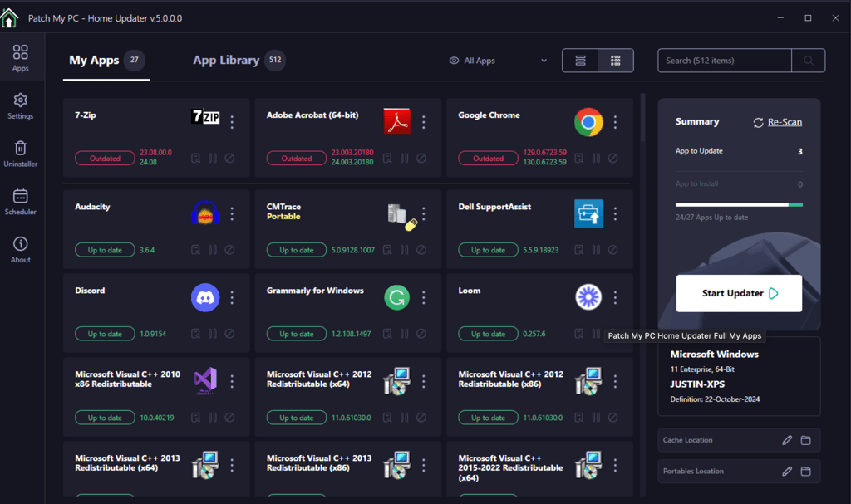
Task: Click the Microsoft Visual C++ 2013 (x86) card title
Action: (319, 462)
